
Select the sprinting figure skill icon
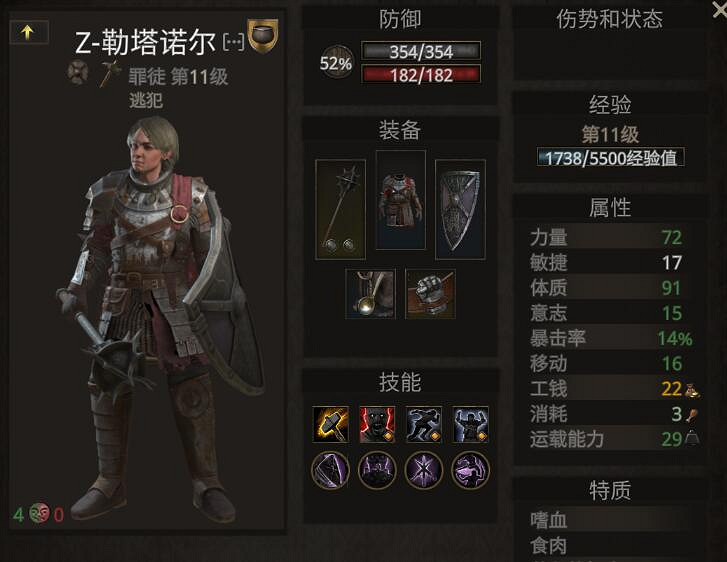pos(424,424)
